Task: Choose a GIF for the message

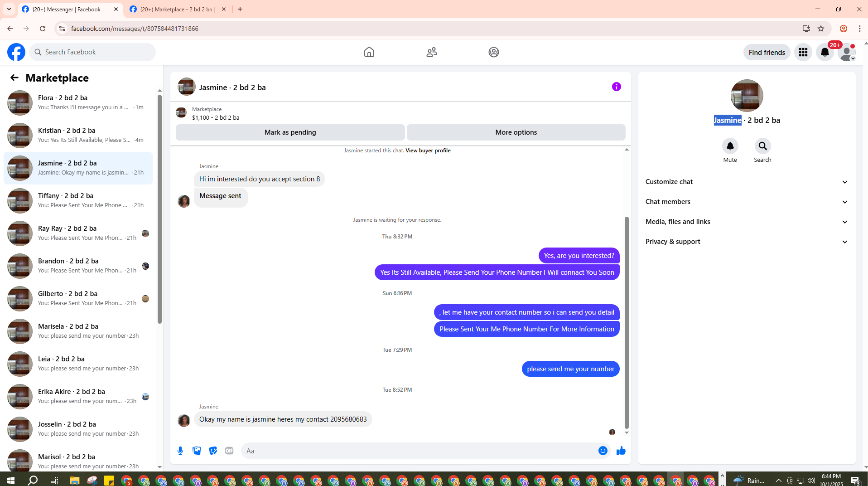Action: [229, 451]
